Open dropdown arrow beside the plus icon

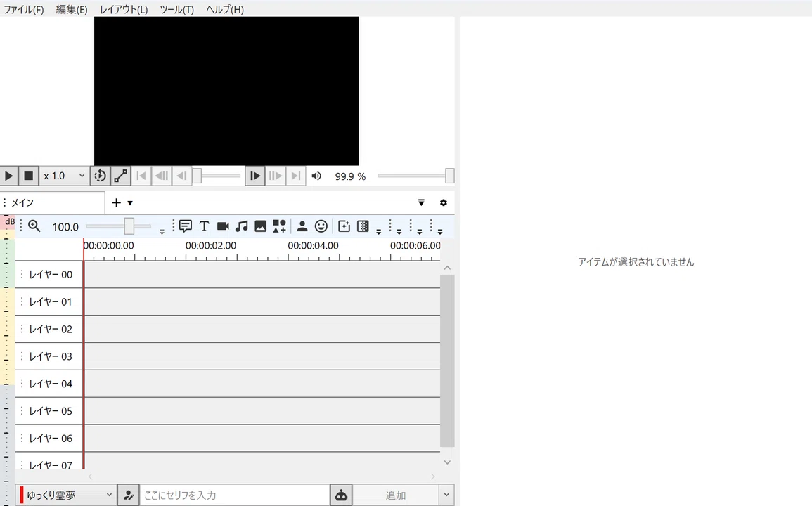130,203
